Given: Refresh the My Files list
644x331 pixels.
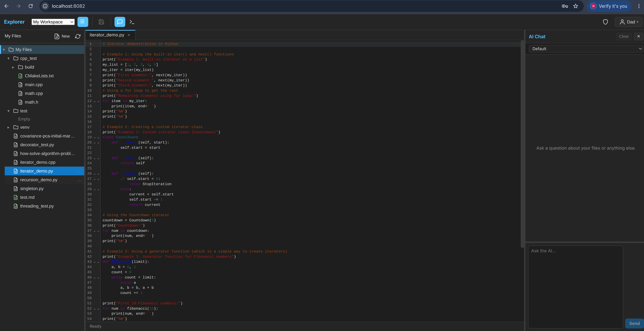Looking at the screenshot, I should [x=78, y=36].
